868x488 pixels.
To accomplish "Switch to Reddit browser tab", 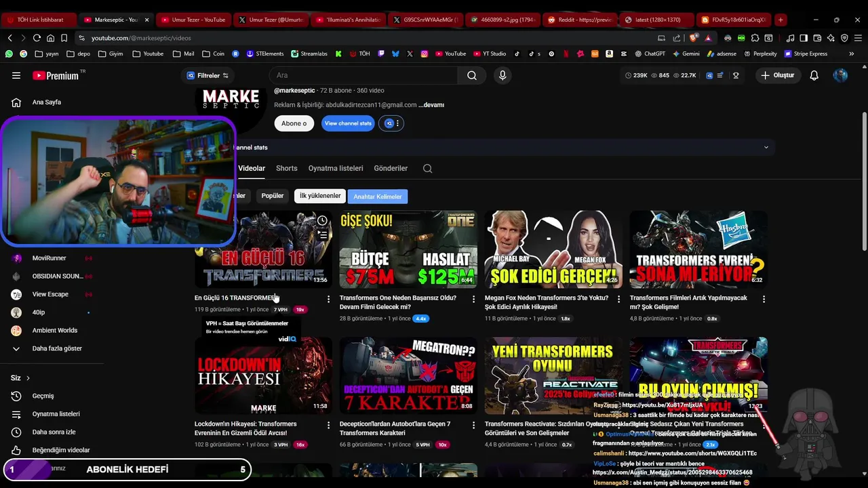I will (x=580, y=20).
